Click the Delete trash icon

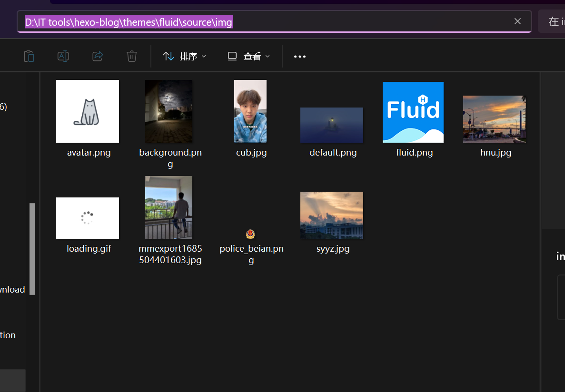click(x=132, y=56)
